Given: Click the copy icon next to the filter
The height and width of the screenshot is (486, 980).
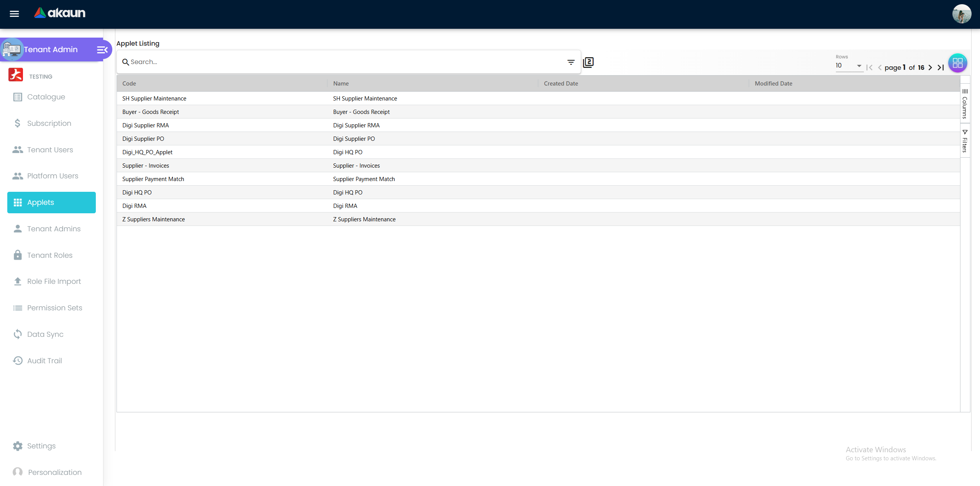Looking at the screenshot, I should point(588,62).
